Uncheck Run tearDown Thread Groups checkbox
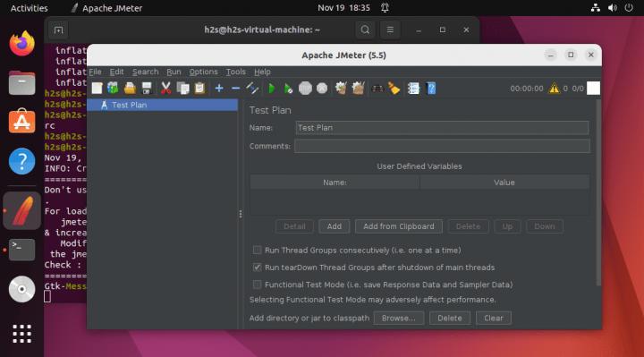This screenshot has width=644, height=357. pos(257,268)
